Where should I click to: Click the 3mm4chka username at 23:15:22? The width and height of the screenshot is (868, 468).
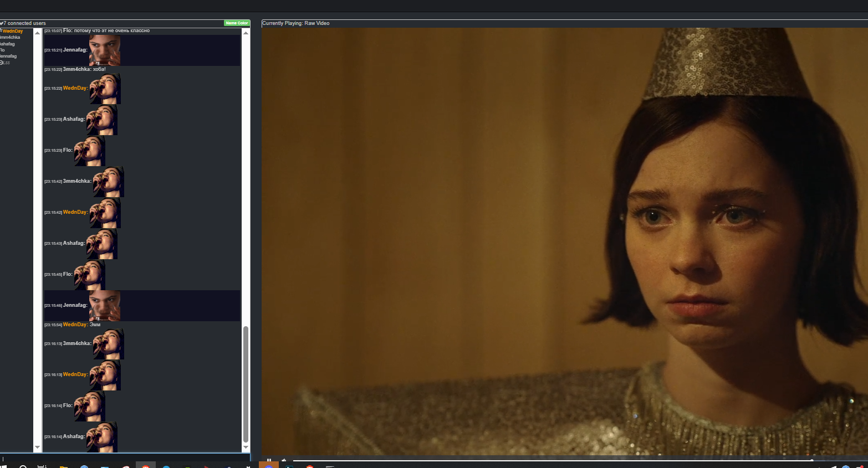point(77,69)
